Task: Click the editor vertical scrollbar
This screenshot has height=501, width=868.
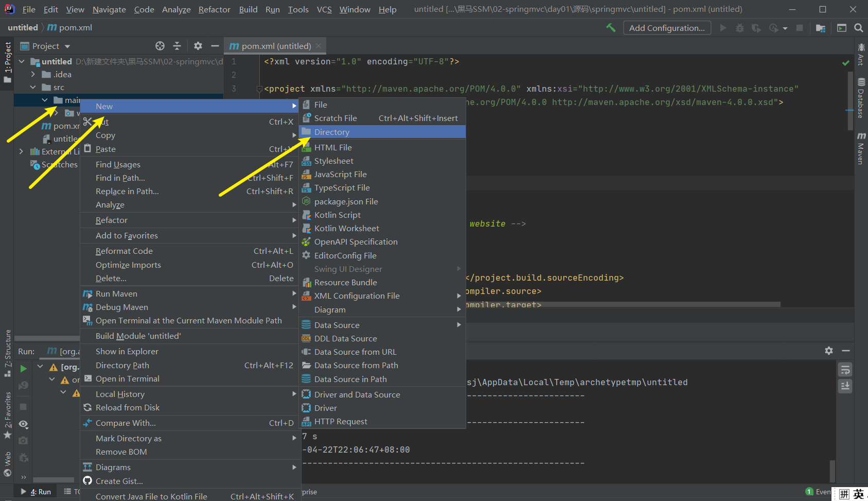Action: coord(850,100)
